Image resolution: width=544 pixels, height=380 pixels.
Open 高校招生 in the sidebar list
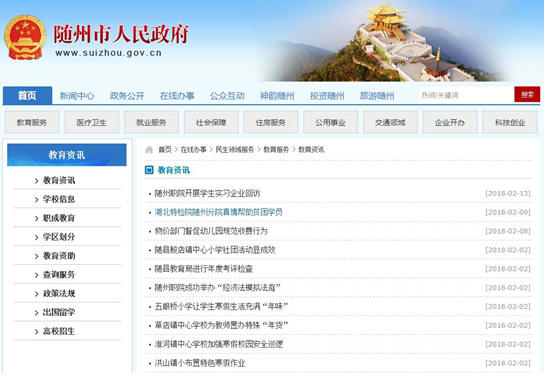59,331
